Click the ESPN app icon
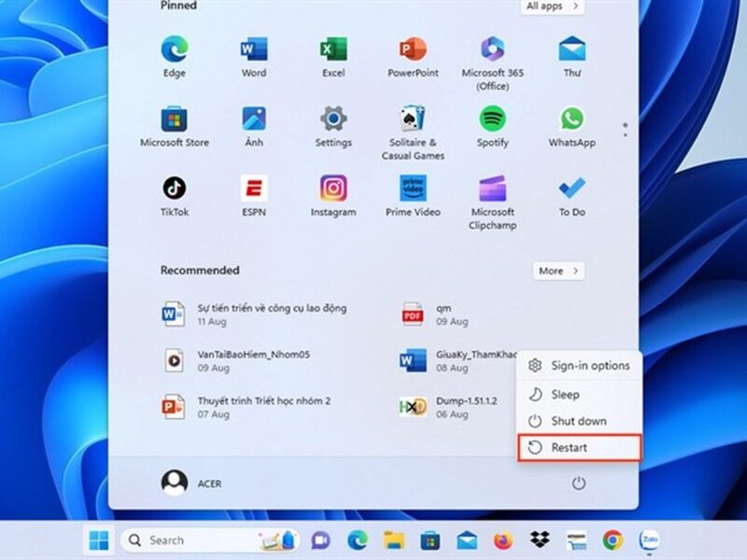 tap(253, 189)
